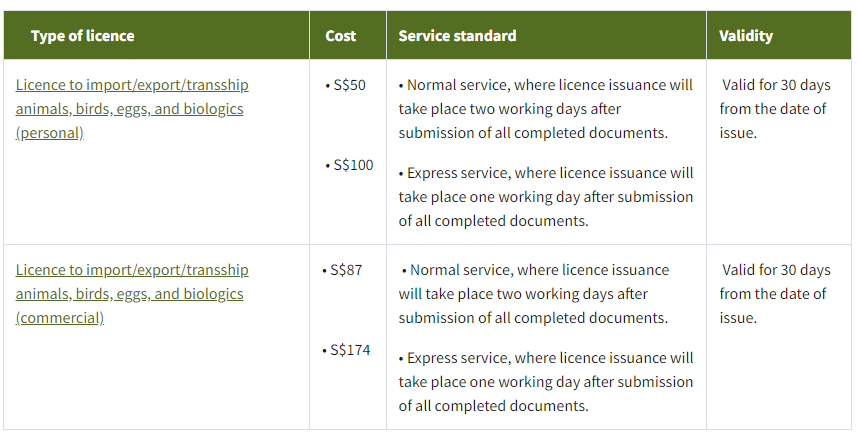Select the S$87 cost entry

pyautogui.click(x=346, y=270)
